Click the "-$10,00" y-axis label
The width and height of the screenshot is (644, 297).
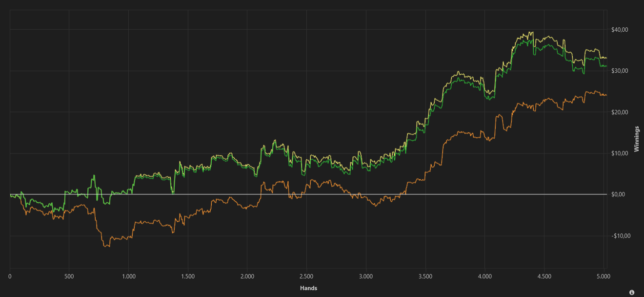point(620,236)
